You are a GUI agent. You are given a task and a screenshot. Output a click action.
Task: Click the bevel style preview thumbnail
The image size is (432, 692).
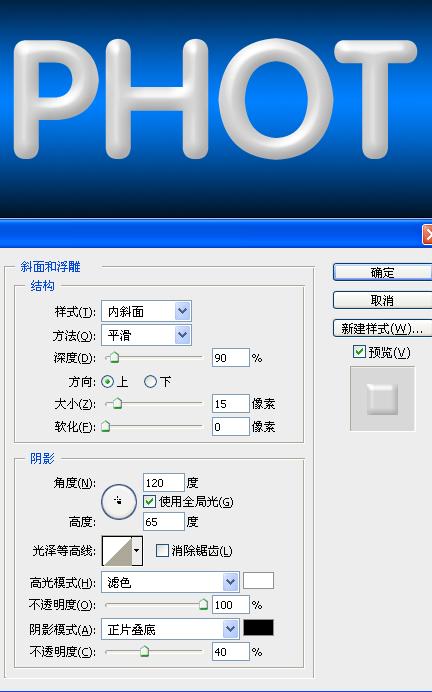[382, 399]
